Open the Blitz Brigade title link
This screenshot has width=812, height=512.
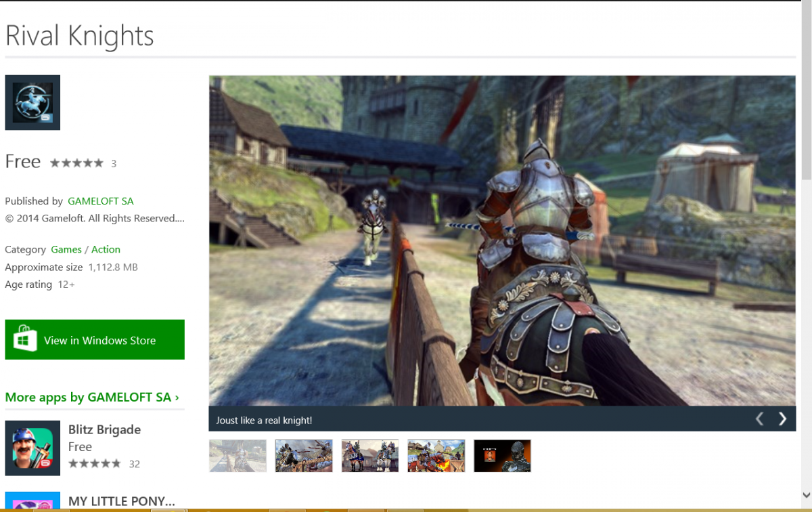(104, 429)
